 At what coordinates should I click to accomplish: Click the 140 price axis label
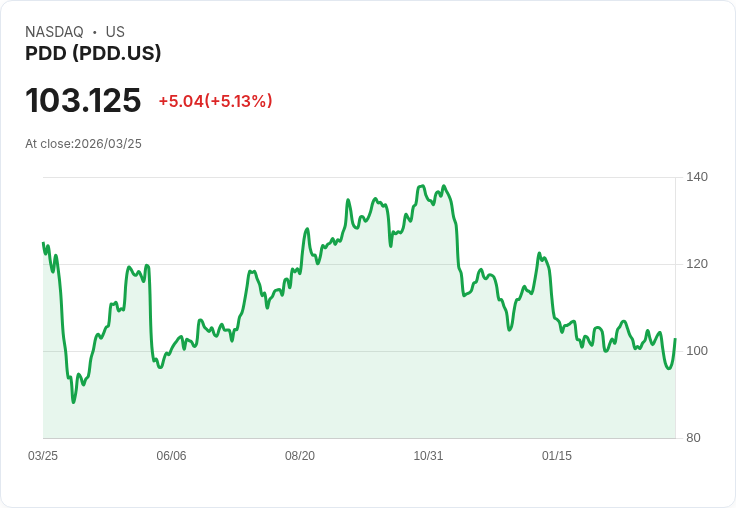(x=697, y=177)
